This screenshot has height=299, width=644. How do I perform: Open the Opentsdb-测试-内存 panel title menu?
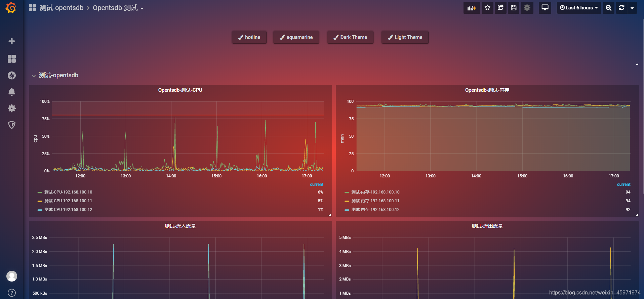487,90
